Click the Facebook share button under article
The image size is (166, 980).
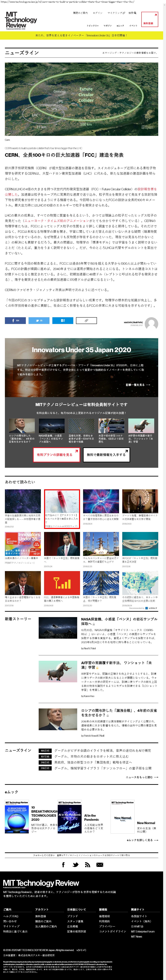[x=15, y=320]
